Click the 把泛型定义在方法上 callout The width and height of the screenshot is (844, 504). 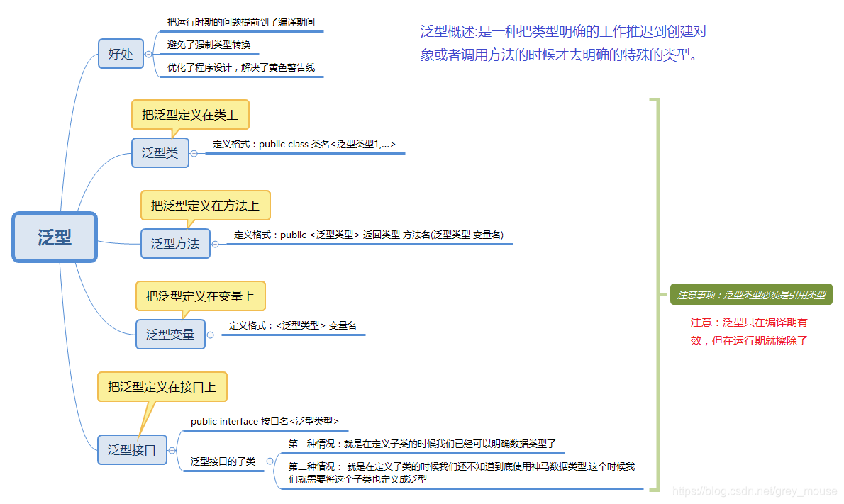205,206
